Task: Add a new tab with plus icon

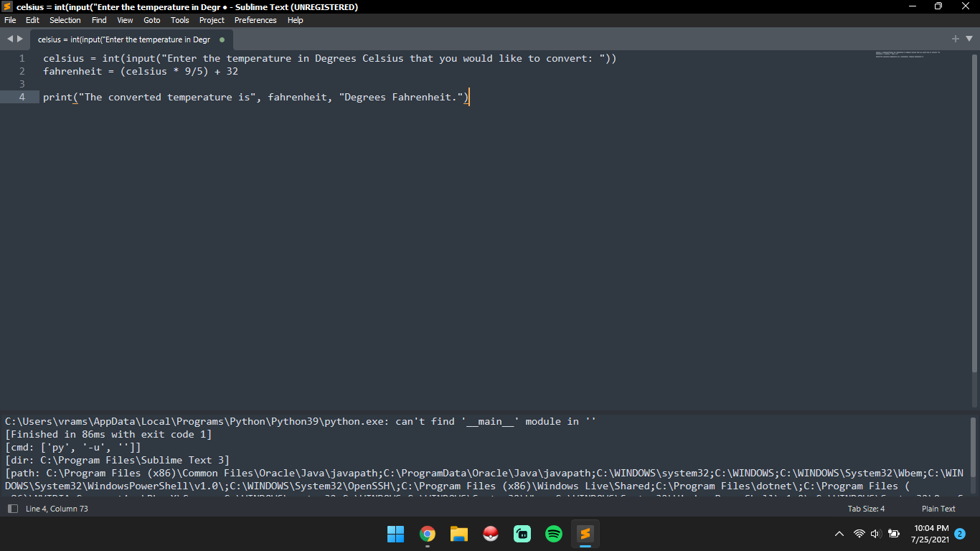Action: pyautogui.click(x=955, y=39)
